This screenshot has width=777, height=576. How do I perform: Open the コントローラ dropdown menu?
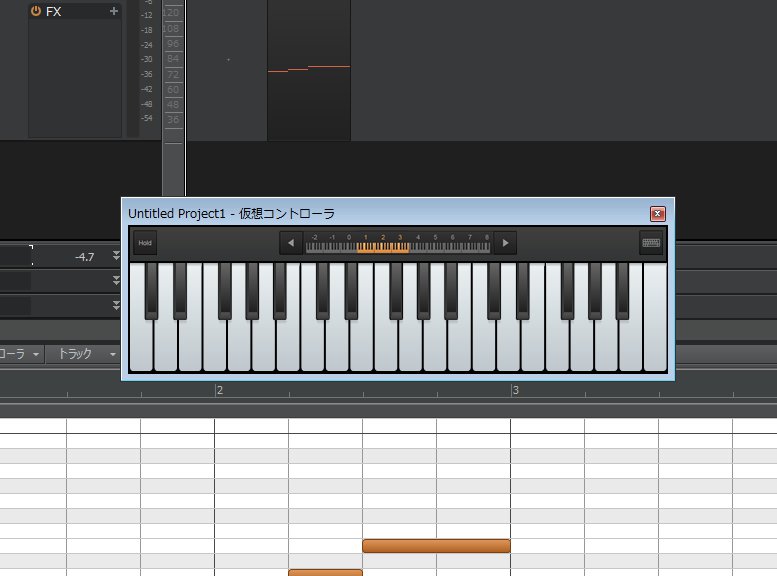pyautogui.click(x=20, y=354)
